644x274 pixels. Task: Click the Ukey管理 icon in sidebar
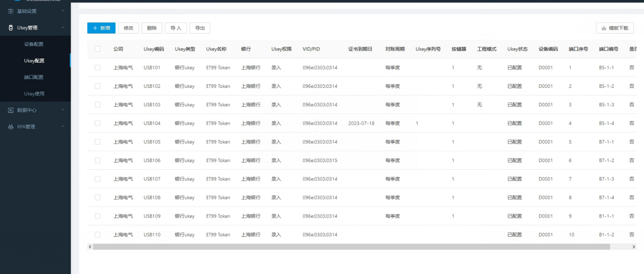click(11, 27)
